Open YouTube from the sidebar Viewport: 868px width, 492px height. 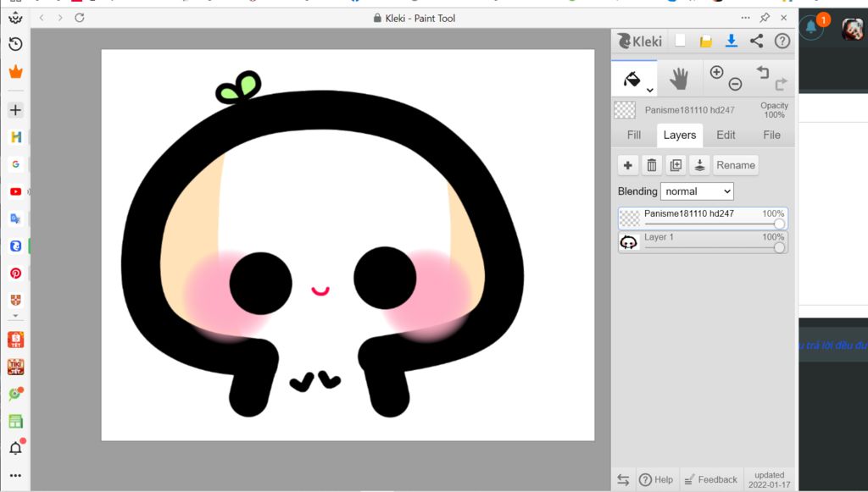point(15,191)
